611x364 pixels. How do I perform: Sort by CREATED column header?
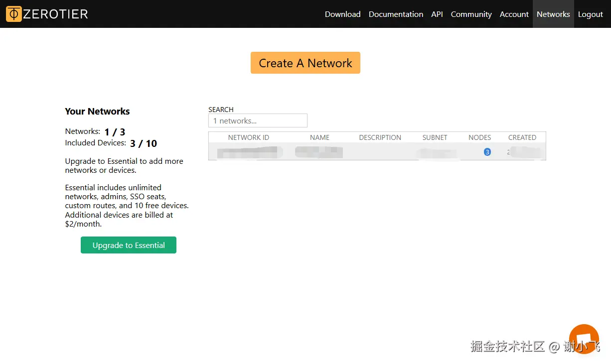point(522,137)
